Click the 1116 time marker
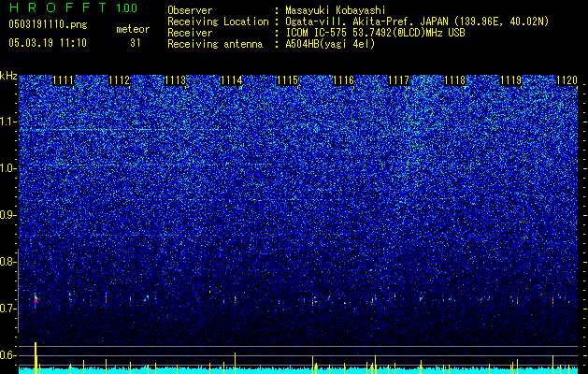588x374 pixels. (x=343, y=80)
